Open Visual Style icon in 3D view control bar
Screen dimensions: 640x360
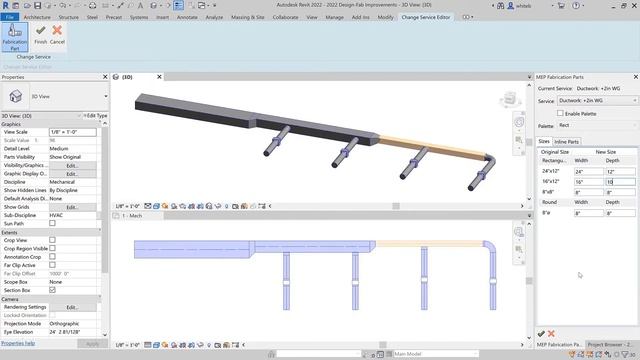click(x=156, y=206)
